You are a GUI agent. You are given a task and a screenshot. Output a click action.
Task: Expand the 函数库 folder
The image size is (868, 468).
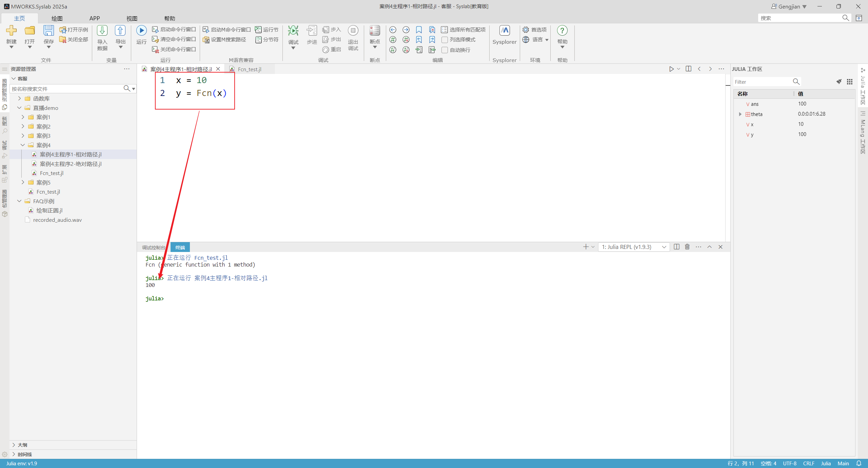pos(19,98)
